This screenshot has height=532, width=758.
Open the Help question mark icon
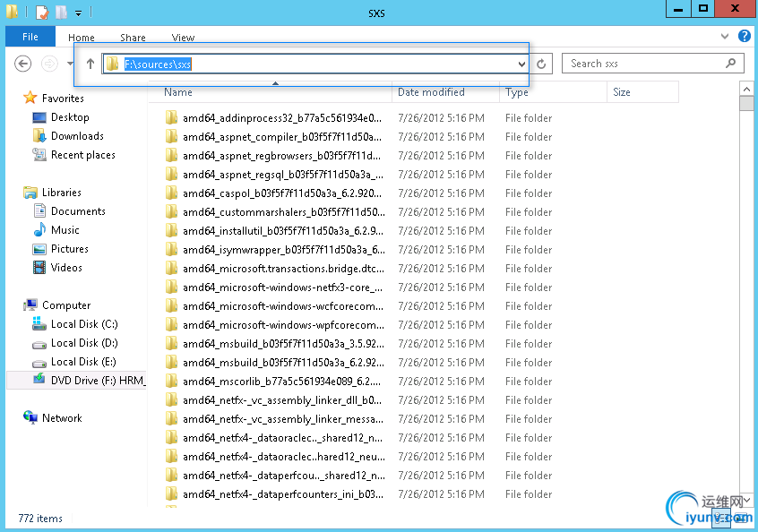745,36
